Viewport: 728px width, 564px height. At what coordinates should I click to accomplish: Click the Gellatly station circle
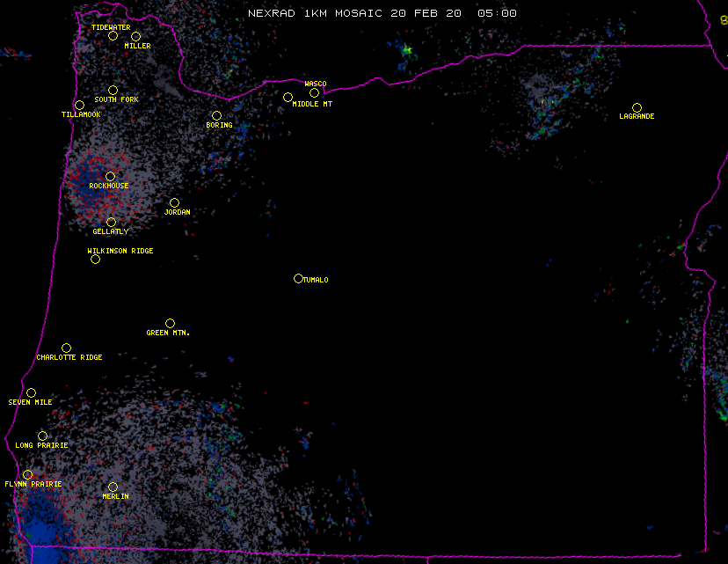[111, 222]
